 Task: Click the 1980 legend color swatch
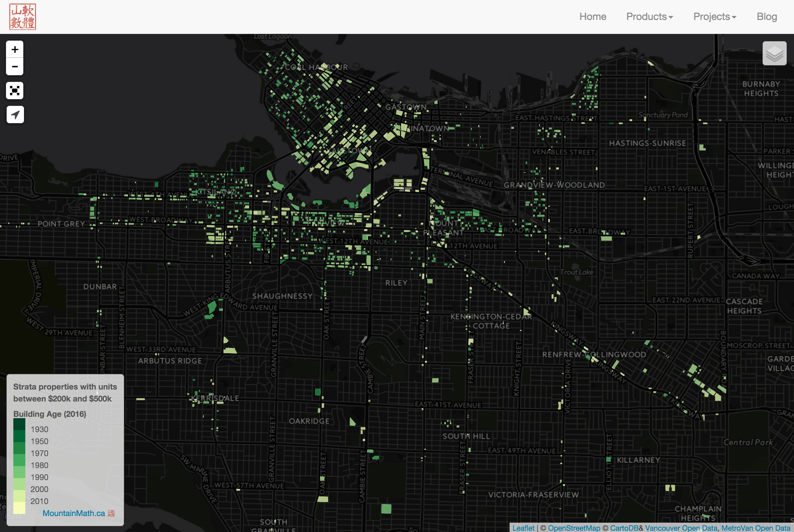(x=19, y=460)
